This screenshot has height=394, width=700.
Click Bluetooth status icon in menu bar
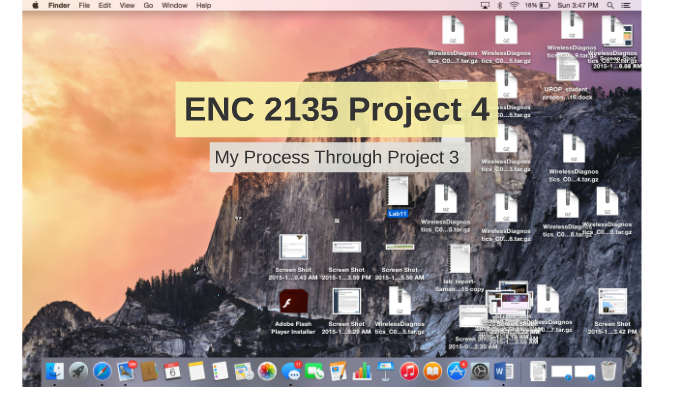click(x=500, y=5)
